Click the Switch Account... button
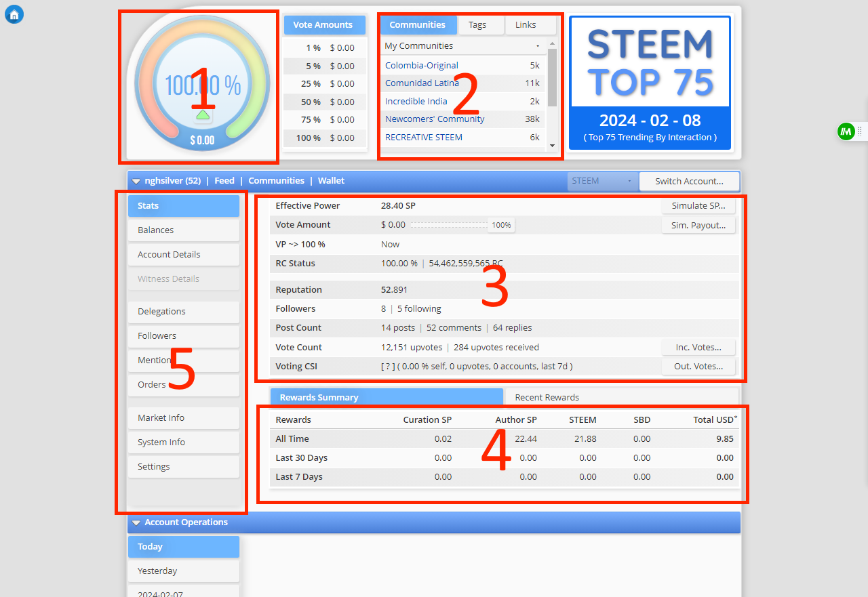This screenshot has height=597, width=868. pos(689,181)
